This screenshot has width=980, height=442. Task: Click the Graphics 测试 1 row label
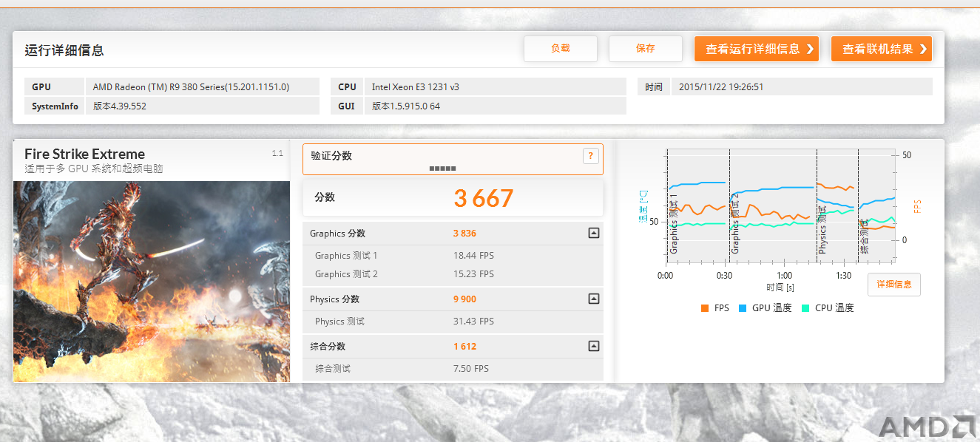click(x=346, y=256)
